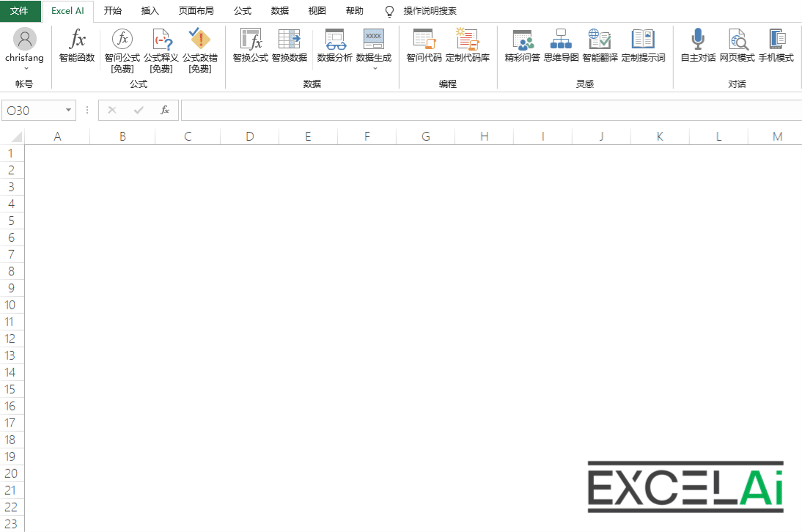Expand the 数据生成 dropdown chevron
Screen dimensions: 802x532
pos(375,68)
